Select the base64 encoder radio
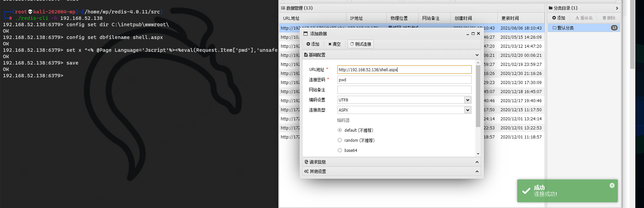 (x=340, y=150)
